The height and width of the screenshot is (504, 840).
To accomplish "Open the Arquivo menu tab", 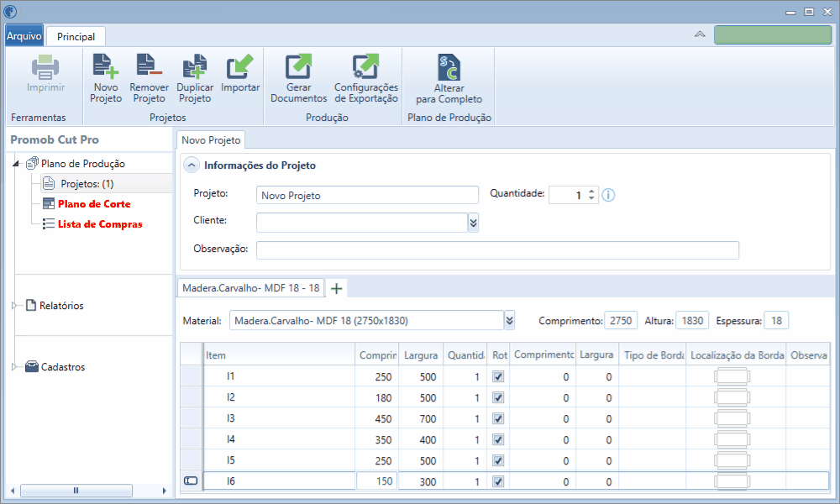I will (x=24, y=36).
